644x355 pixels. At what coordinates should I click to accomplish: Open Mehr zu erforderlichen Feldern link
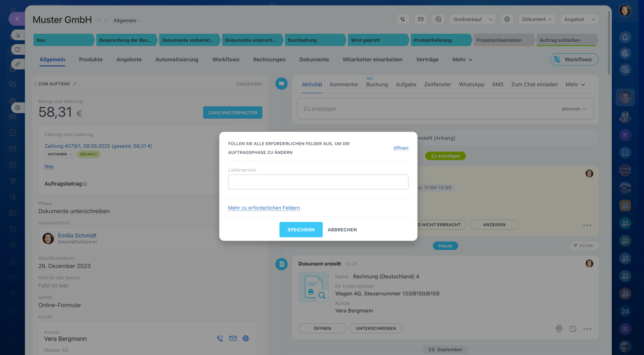coord(264,208)
